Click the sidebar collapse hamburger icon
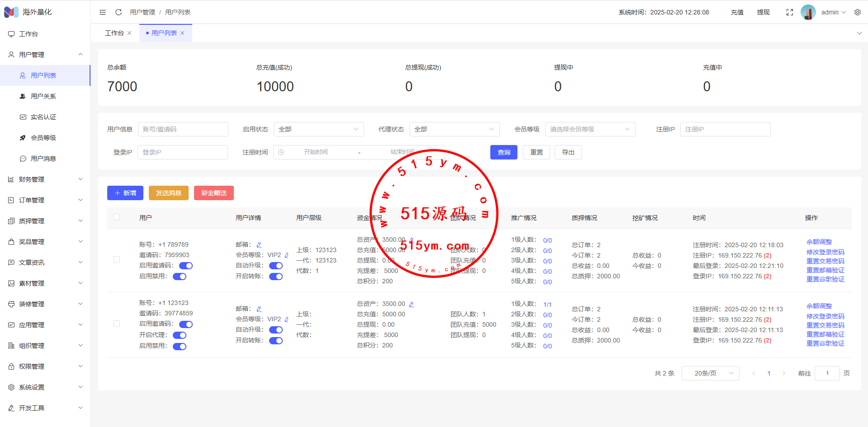This screenshot has width=868, height=427. (x=103, y=12)
